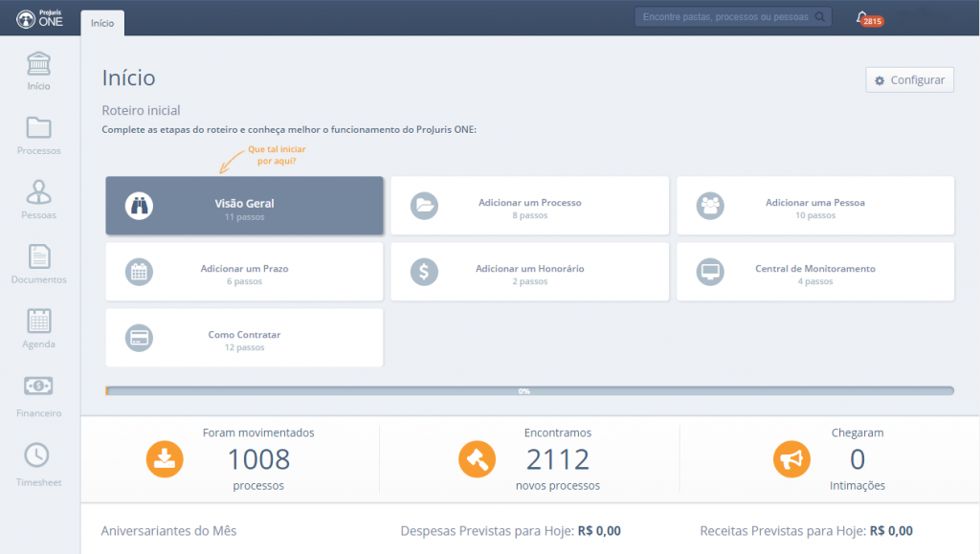This screenshot has width=980, height=554.
Task: Click the roteiro progress bar at 0%
Action: tap(529, 391)
